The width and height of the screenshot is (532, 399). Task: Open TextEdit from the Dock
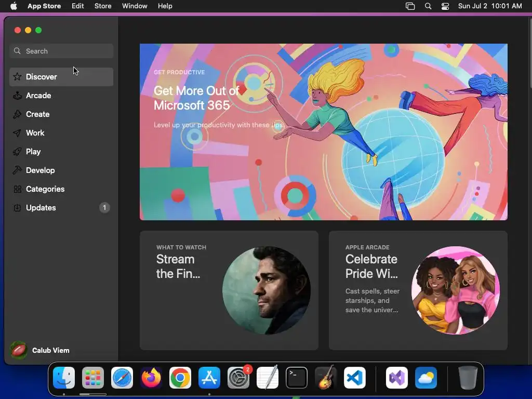click(268, 378)
